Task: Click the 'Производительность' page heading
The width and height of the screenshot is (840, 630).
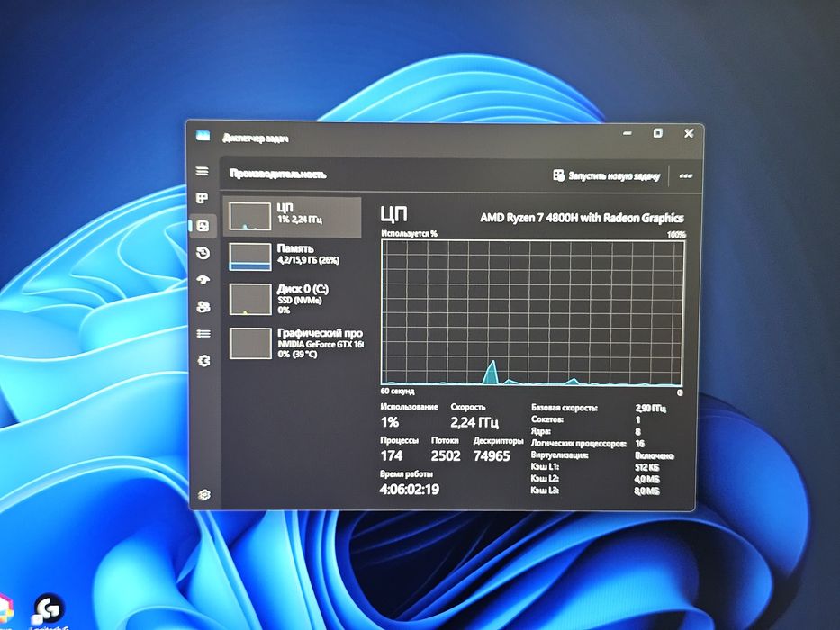Action: (277, 174)
